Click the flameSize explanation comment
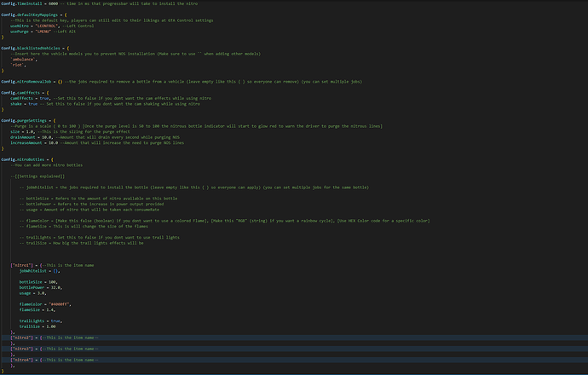Image resolution: width=588 pixels, height=375 pixels. [84, 227]
